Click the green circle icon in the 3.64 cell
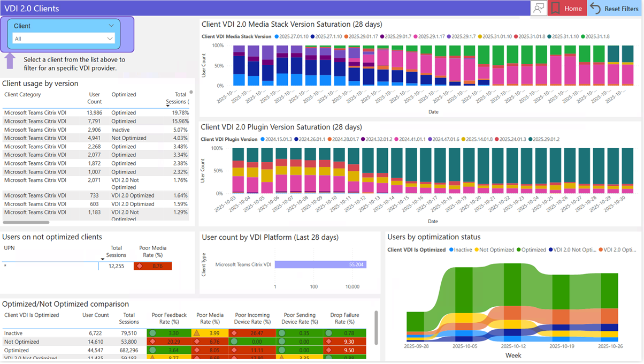Viewport: 644px width, 364px height. pos(153,350)
